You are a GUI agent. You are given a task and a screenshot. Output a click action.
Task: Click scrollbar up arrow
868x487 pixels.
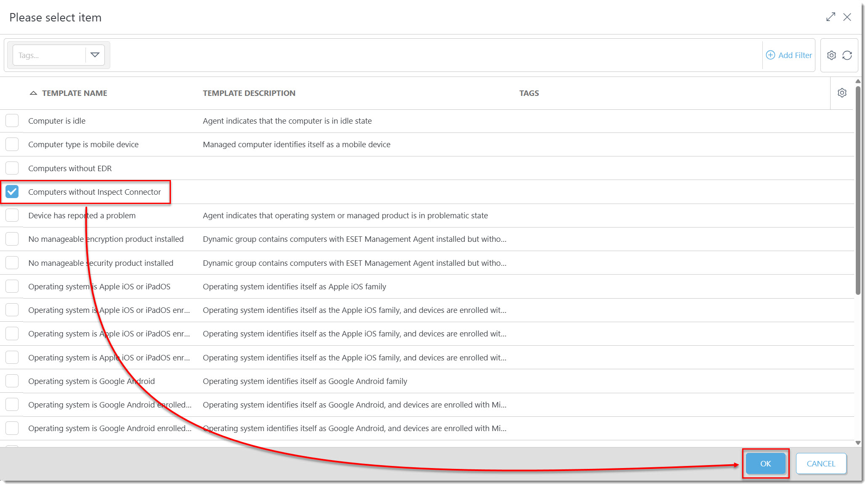click(858, 81)
